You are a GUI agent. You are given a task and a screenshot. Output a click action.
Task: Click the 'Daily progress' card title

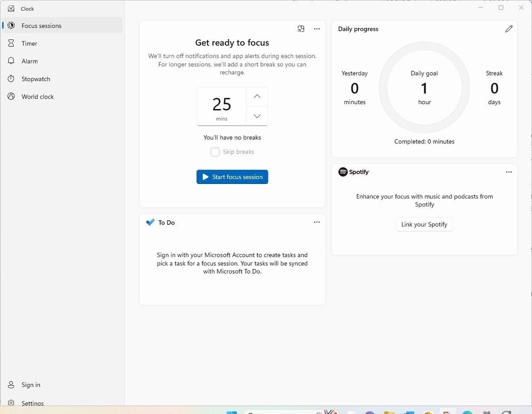point(358,29)
